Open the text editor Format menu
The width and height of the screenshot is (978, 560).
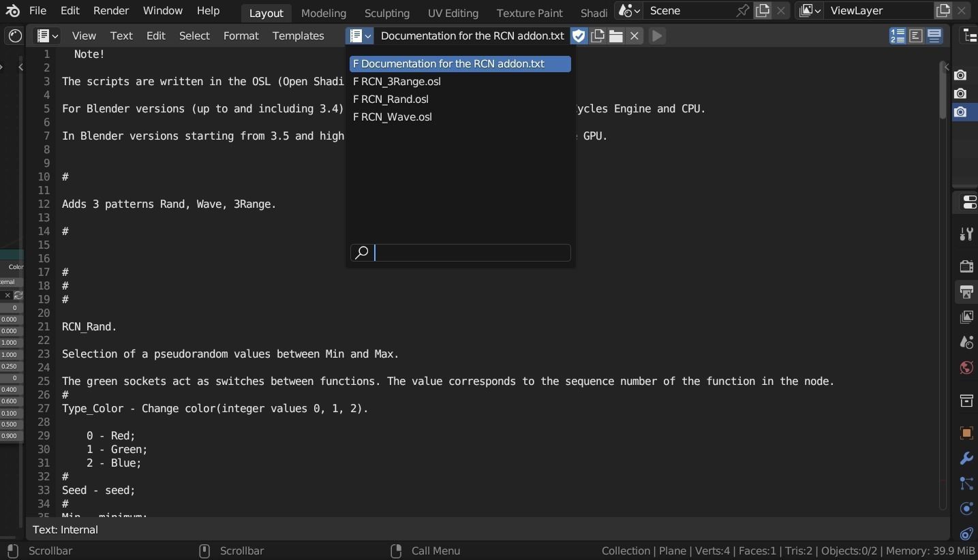pyautogui.click(x=241, y=36)
